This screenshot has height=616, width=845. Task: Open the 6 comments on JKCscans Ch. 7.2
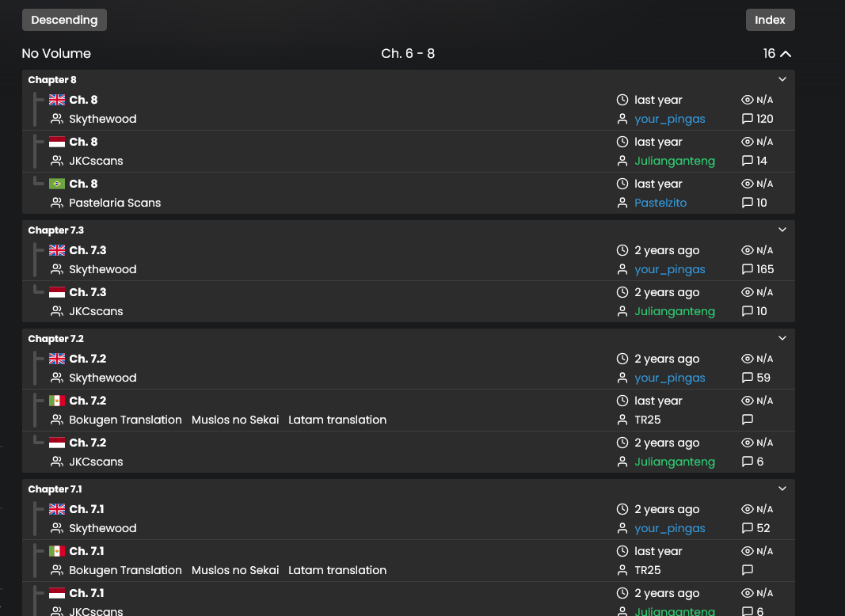tap(753, 462)
